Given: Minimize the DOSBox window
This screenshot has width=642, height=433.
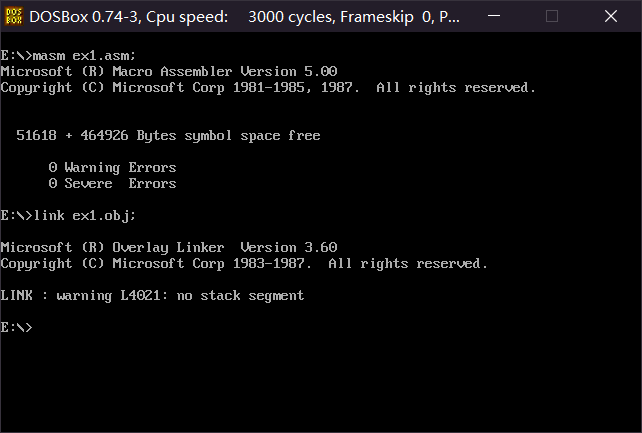Looking at the screenshot, I should click(494, 16).
